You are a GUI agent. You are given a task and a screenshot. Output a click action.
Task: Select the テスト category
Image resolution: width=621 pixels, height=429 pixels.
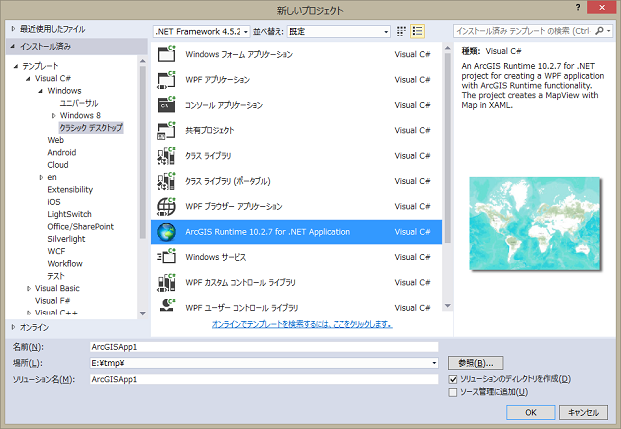[55, 276]
